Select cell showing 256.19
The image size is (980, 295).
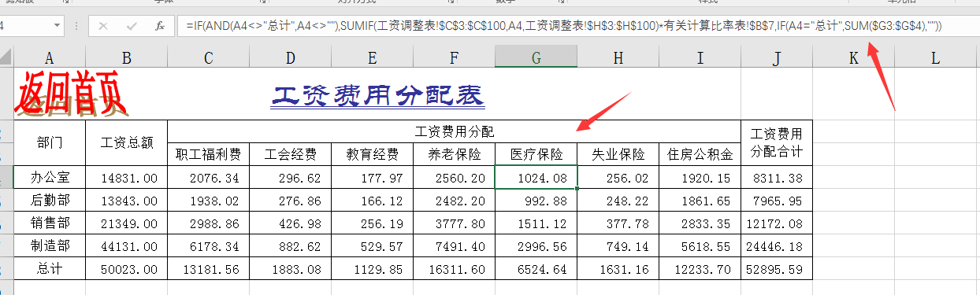pos(372,223)
